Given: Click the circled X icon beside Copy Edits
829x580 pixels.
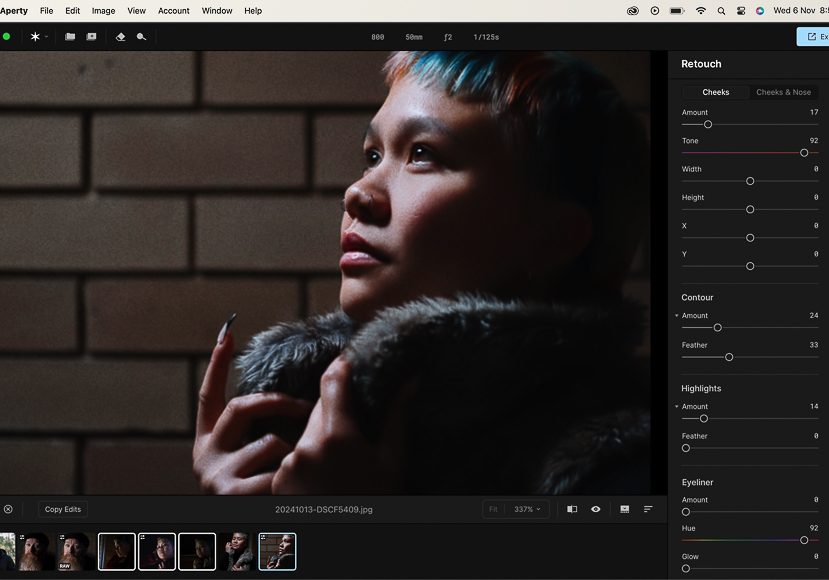Looking at the screenshot, I should [x=8, y=509].
